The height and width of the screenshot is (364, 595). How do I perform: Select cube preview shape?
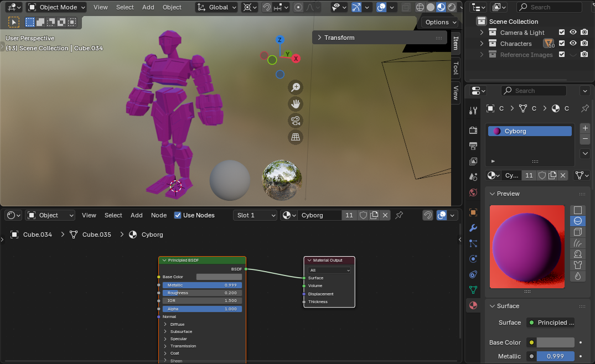point(577,232)
